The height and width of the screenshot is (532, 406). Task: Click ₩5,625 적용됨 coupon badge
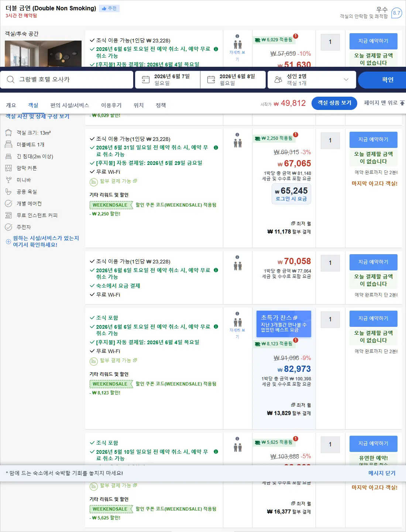pos(274,442)
